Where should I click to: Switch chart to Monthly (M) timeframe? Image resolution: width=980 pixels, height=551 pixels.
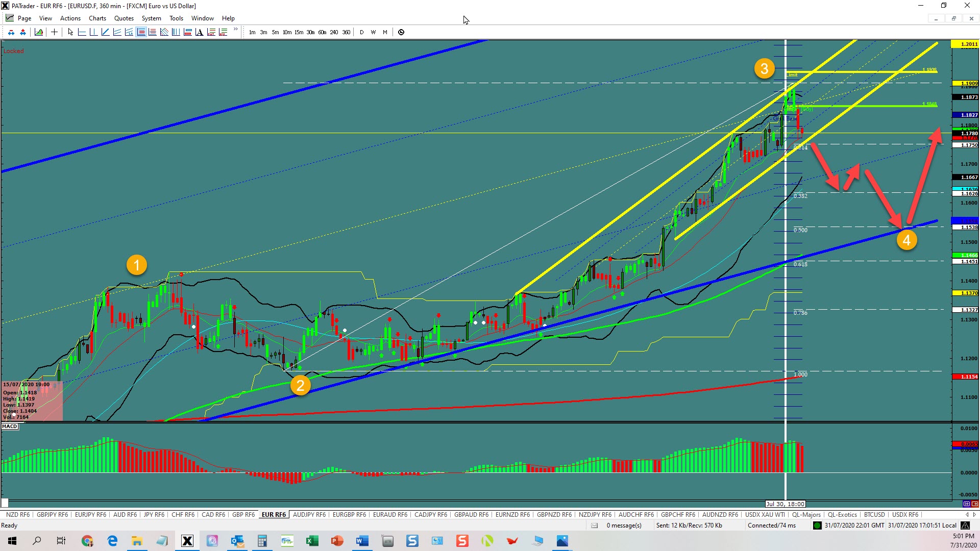click(385, 32)
